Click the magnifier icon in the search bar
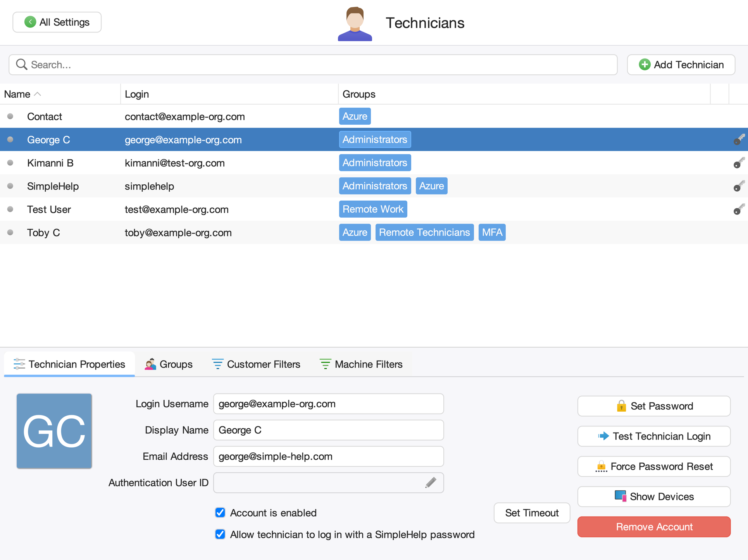This screenshot has height=560, width=748. pos(22,64)
